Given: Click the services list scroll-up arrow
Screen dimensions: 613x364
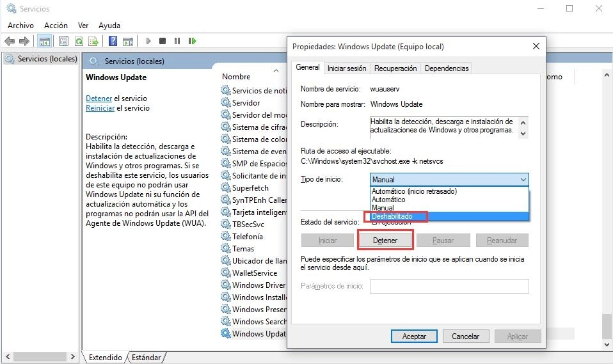Looking at the screenshot, I should click(607, 75).
